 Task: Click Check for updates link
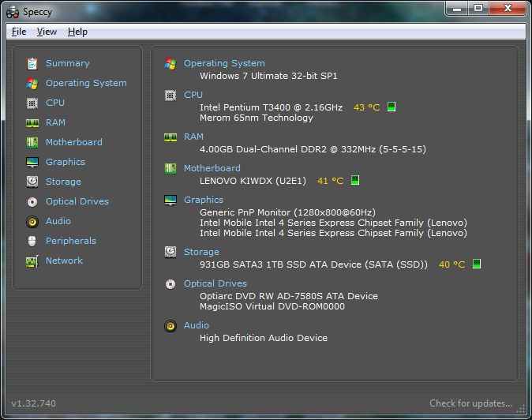click(x=471, y=403)
